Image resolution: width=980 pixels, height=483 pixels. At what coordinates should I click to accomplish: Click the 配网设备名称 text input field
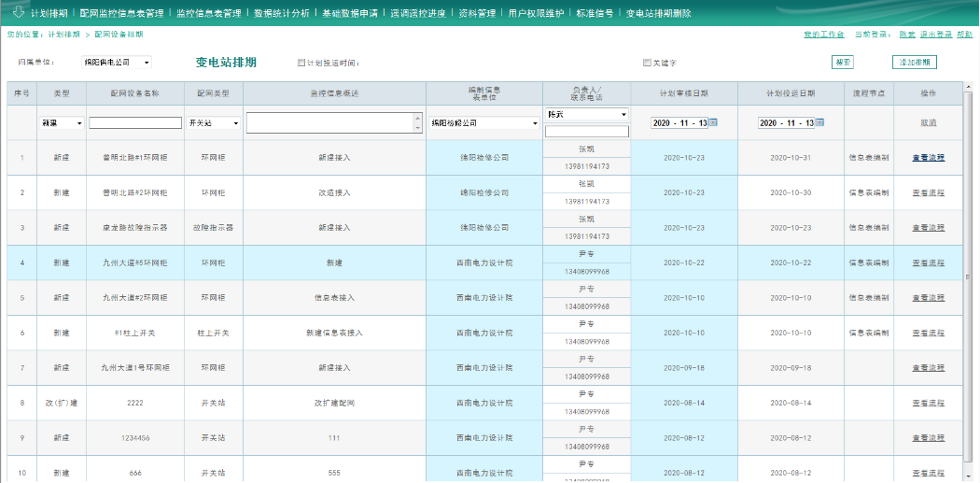pos(135,122)
